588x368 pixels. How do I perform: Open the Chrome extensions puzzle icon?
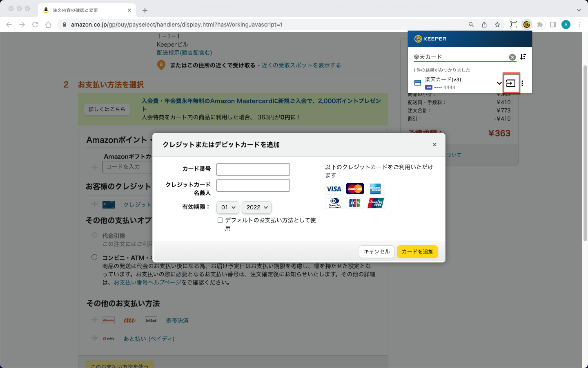click(540, 25)
